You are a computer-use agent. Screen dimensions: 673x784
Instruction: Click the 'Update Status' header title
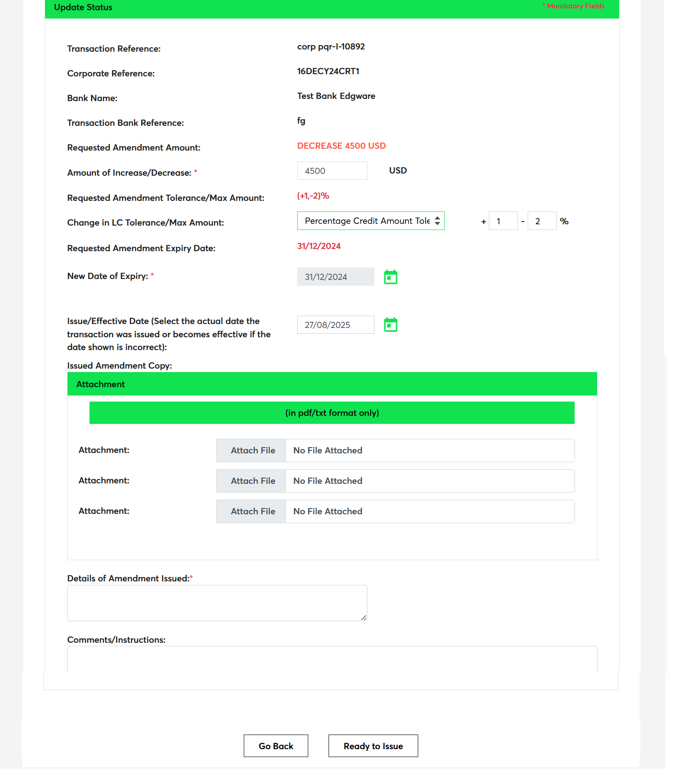83,7
